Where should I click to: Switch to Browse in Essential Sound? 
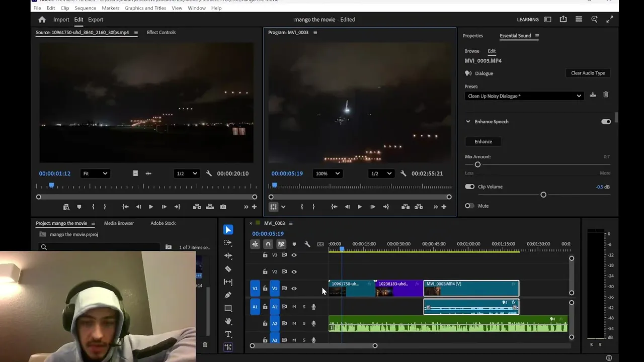click(472, 51)
